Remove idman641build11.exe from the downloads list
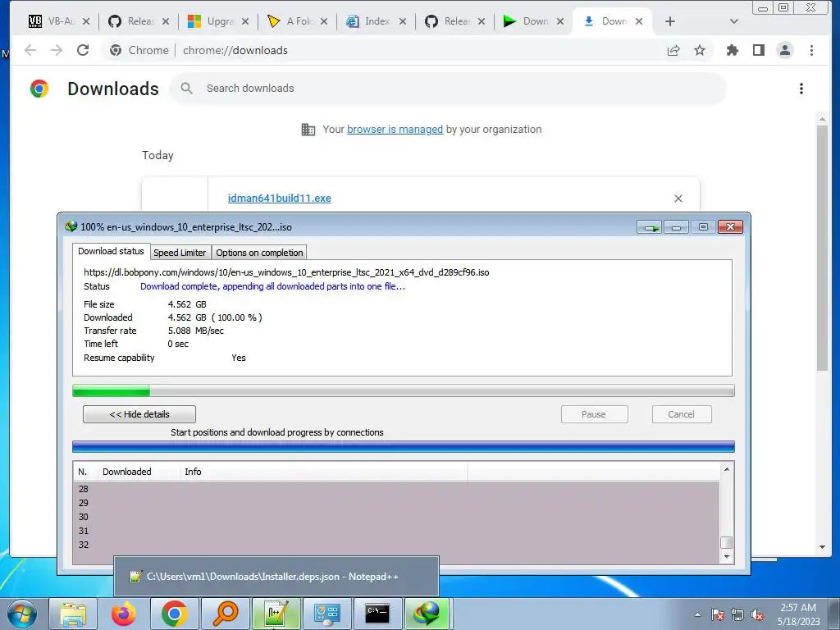The height and width of the screenshot is (630, 840). (x=678, y=199)
